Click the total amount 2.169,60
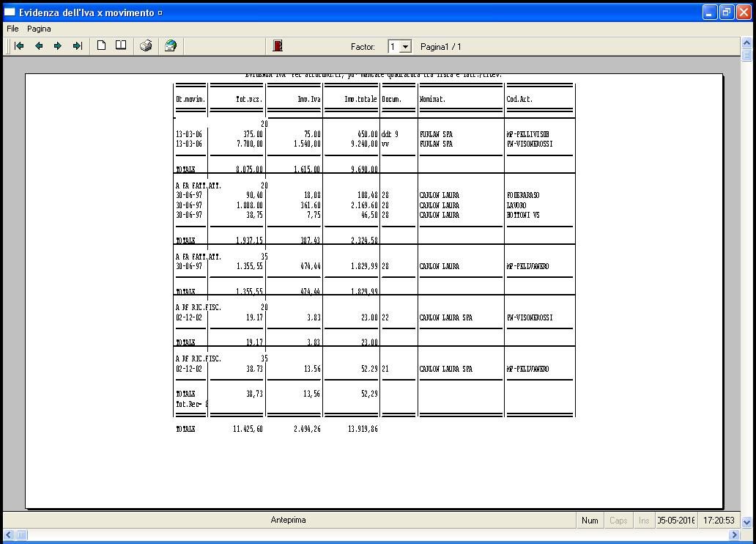Viewport: 756px width, 544px height. tap(365, 205)
